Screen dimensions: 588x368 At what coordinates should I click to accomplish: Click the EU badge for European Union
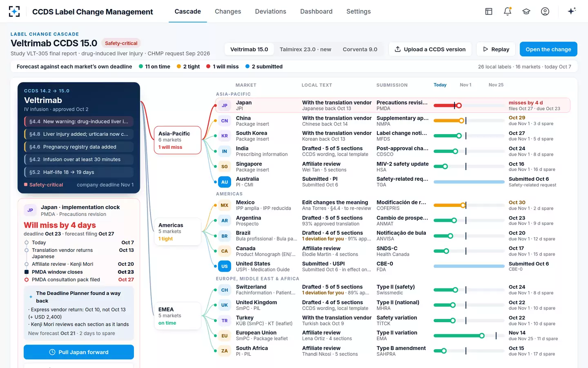click(x=225, y=336)
